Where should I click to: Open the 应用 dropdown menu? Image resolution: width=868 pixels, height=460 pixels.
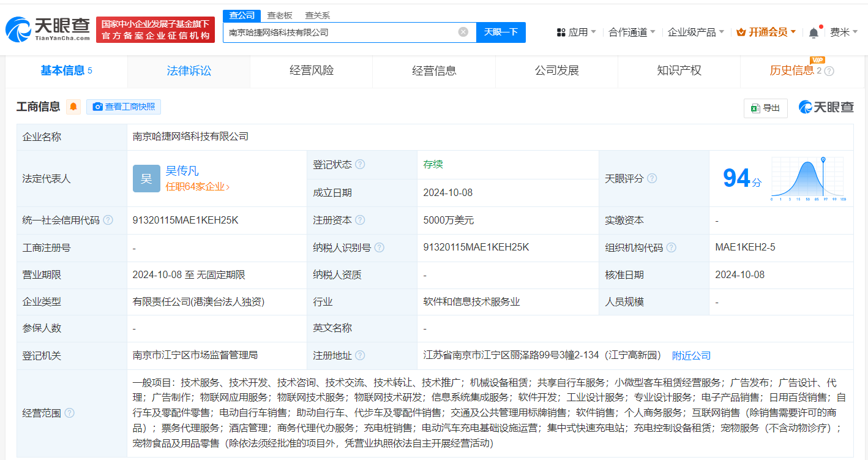click(x=576, y=32)
